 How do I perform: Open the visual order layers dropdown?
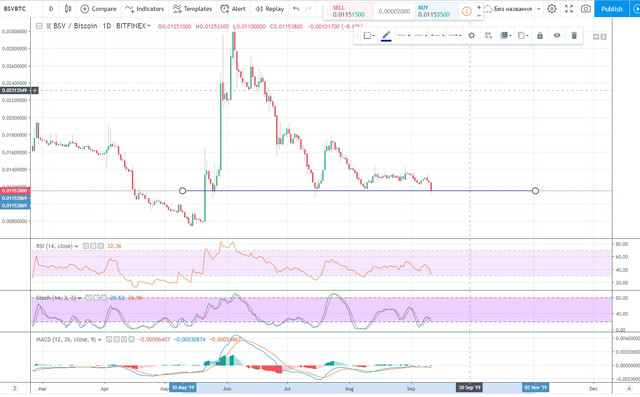coord(506,35)
